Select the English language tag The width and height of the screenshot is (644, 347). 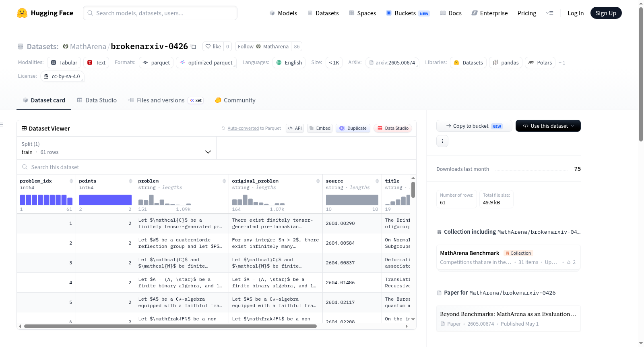click(x=289, y=62)
